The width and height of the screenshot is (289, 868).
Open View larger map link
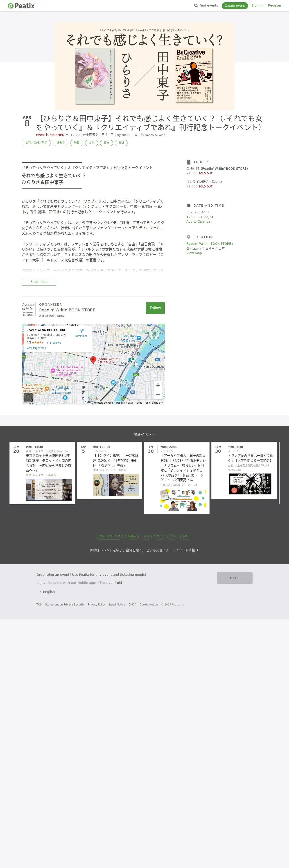pos(36,348)
